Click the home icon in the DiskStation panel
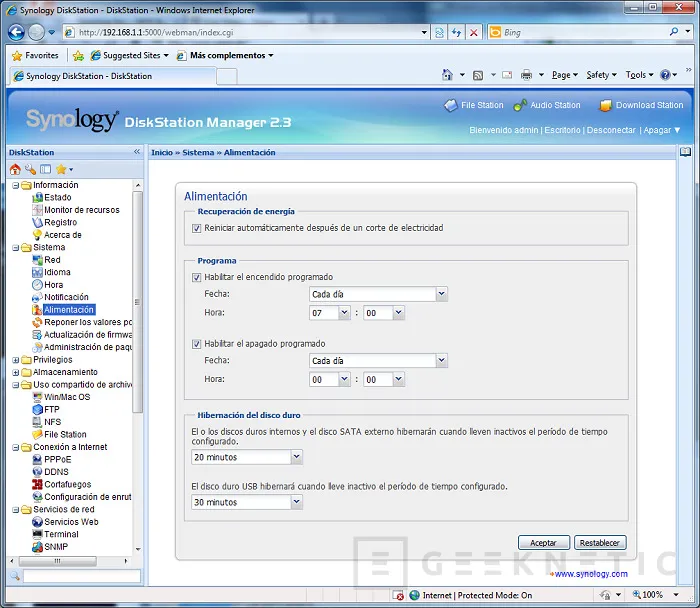The image size is (700, 608). click(15, 169)
